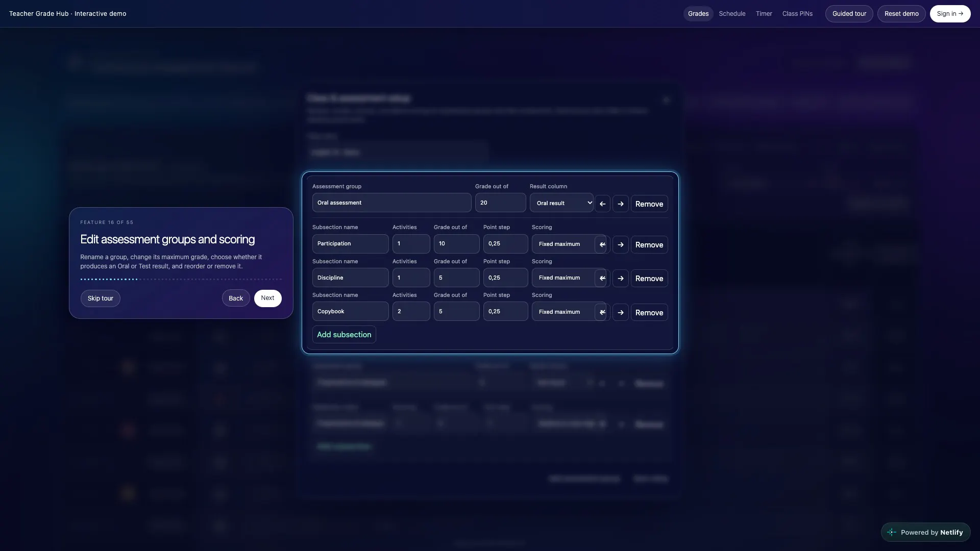980x551 pixels.
Task: Open the Class PINs tab
Action: tap(797, 14)
